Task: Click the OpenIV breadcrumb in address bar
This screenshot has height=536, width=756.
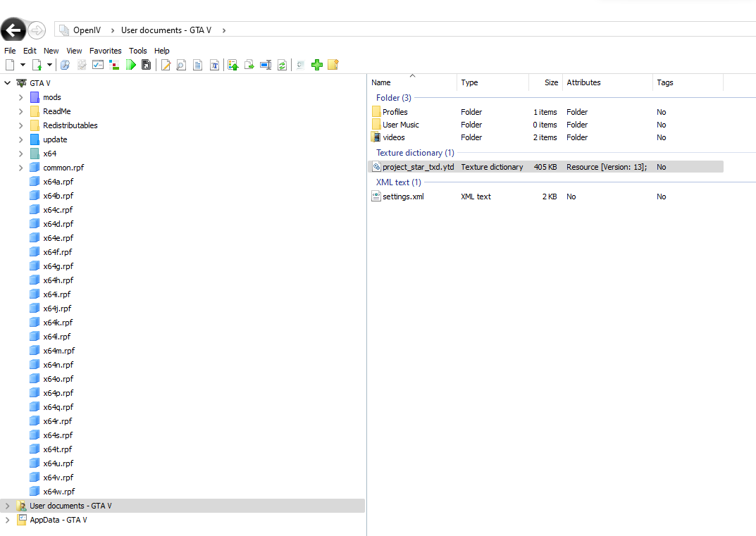Action: pos(87,30)
